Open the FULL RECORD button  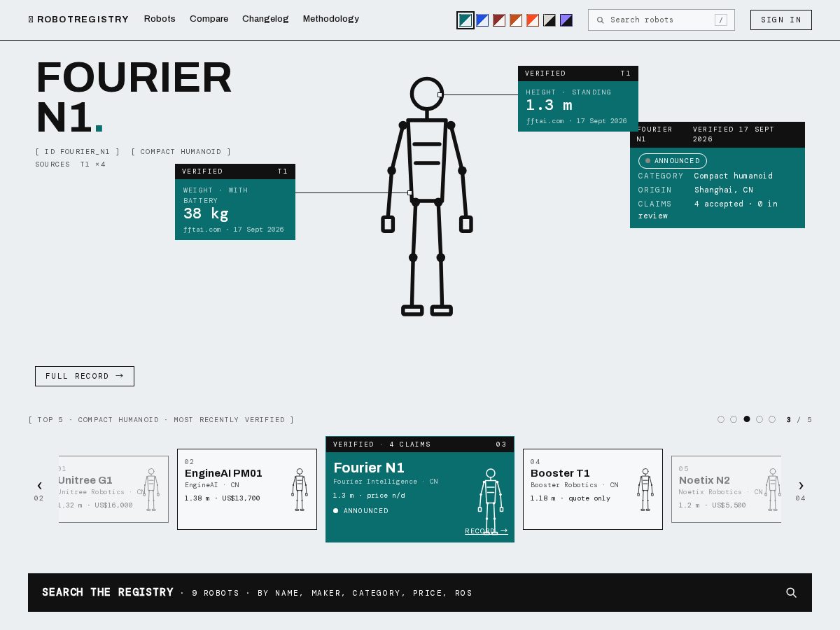pyautogui.click(x=85, y=376)
